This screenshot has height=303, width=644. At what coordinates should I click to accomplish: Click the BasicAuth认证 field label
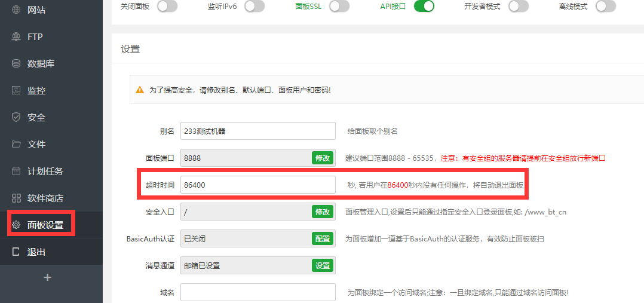pos(151,239)
